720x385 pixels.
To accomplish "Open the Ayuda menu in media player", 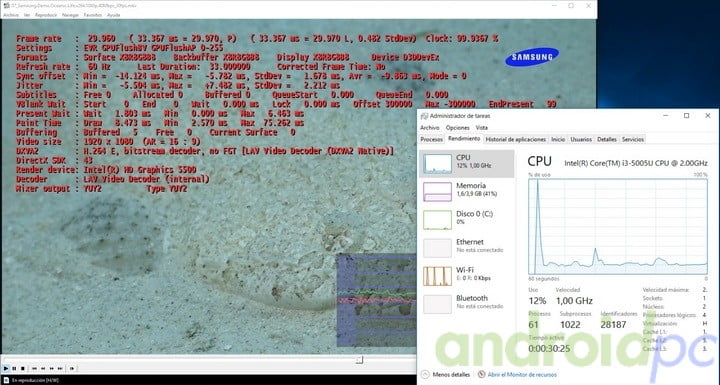I will [113, 15].
